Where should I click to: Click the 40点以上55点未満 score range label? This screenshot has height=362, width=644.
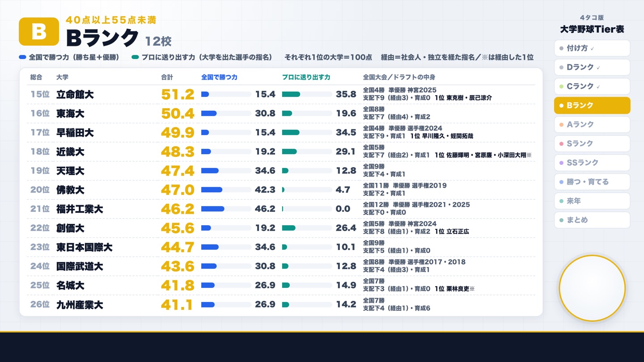111,20
